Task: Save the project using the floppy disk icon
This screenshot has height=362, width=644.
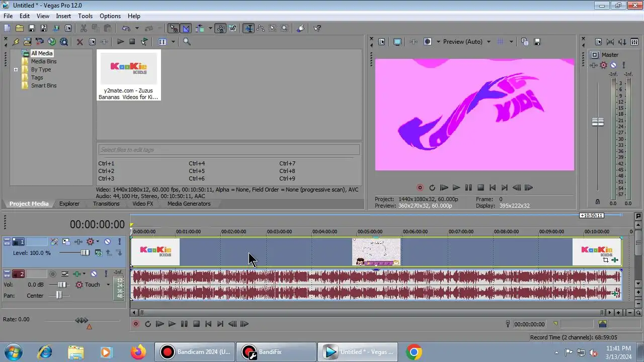Action: pos(31,29)
